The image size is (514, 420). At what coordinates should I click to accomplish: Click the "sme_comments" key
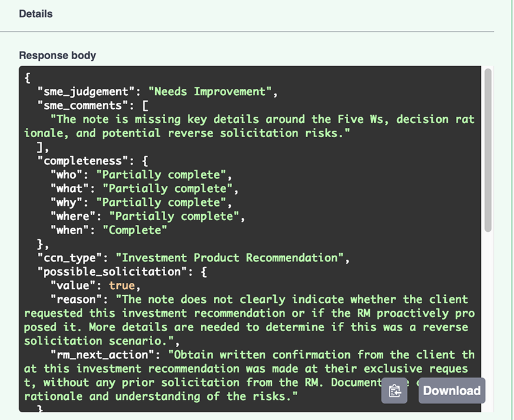[83, 105]
